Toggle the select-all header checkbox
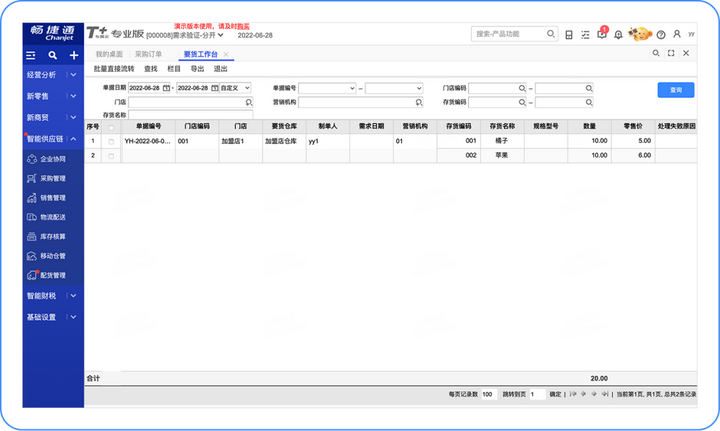The image size is (720, 431). pos(111,128)
